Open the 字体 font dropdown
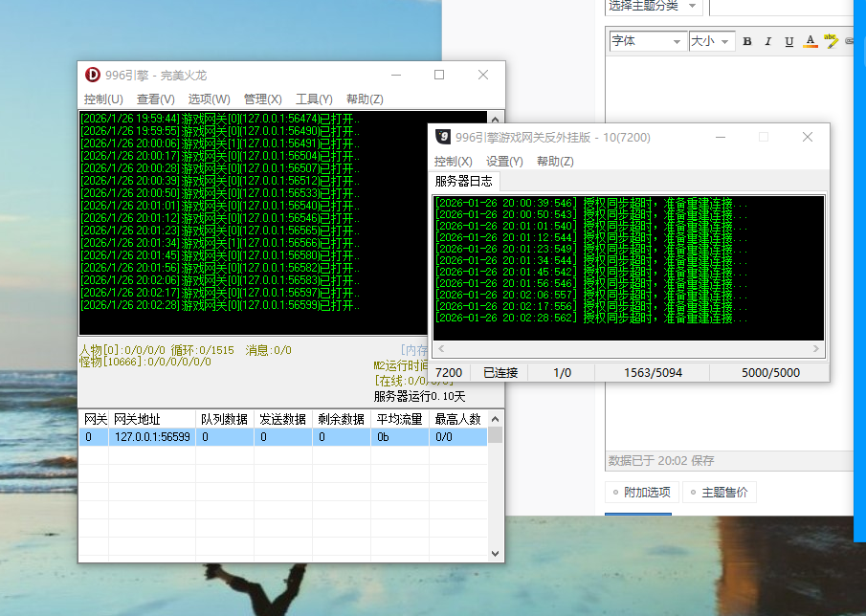The width and height of the screenshot is (866, 616). click(x=648, y=41)
